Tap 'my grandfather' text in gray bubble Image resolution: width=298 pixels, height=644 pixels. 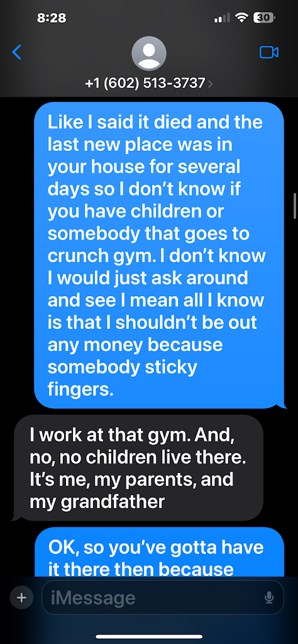(x=97, y=502)
